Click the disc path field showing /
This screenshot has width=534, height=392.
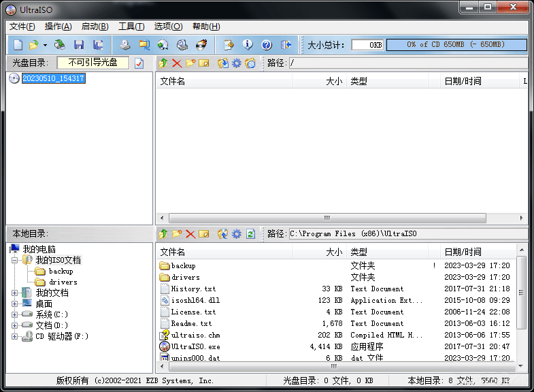408,63
